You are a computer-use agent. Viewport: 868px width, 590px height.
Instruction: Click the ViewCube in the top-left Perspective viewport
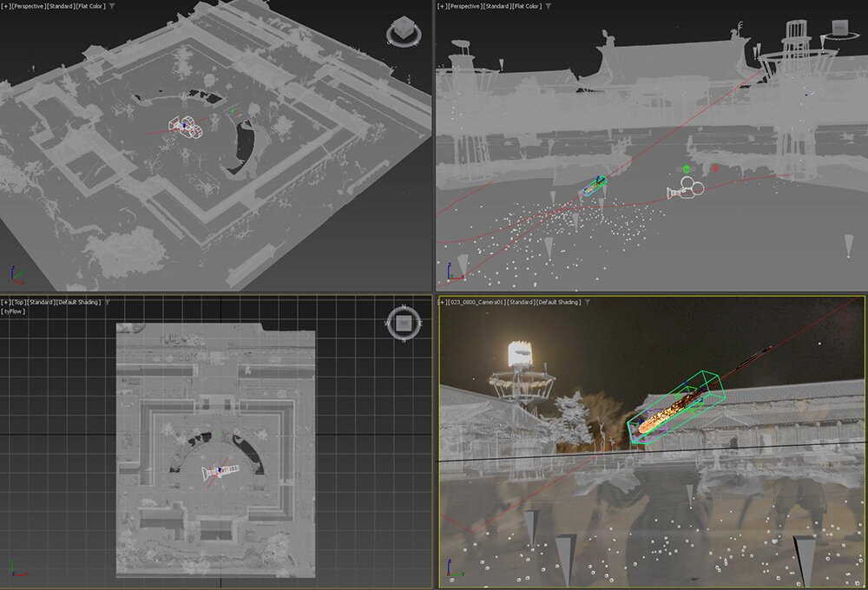coord(402,33)
